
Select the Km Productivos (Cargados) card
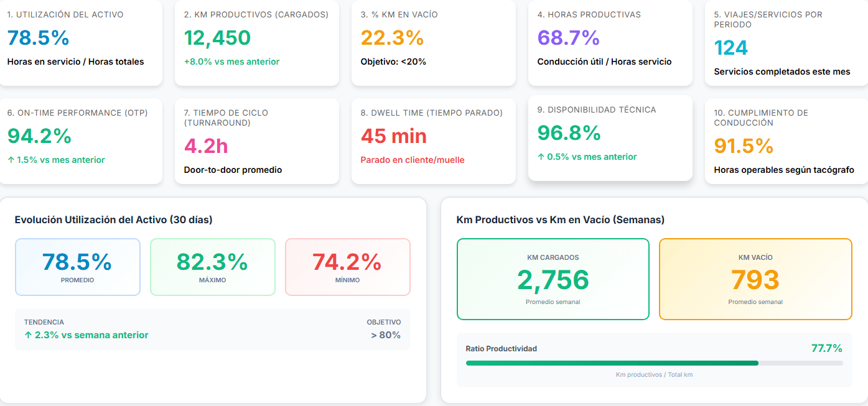[256, 42]
